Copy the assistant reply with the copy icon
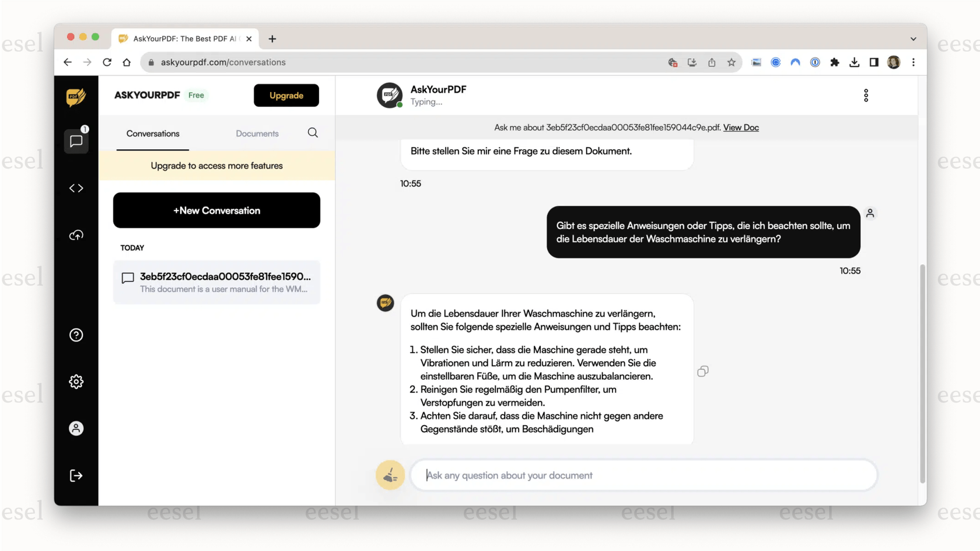 [x=703, y=371]
